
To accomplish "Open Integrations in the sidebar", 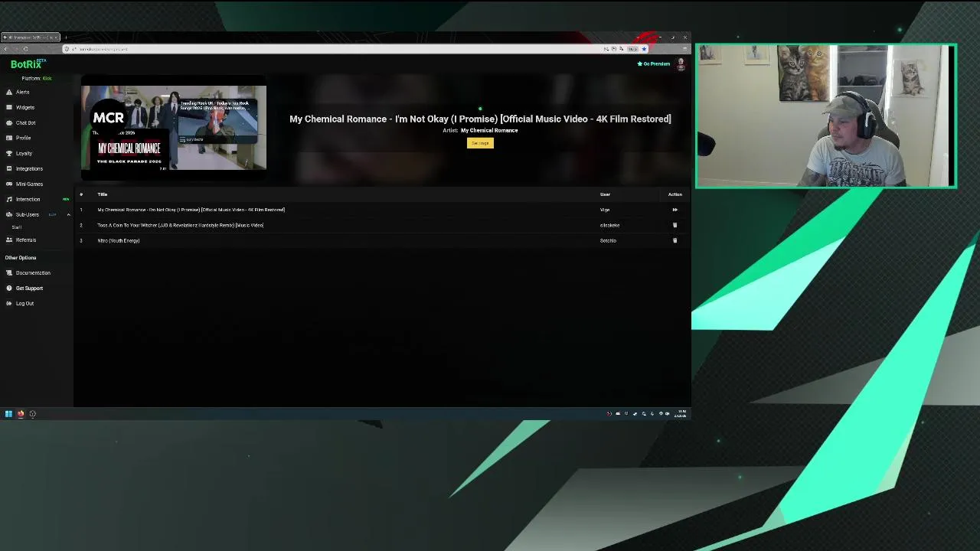I will click(x=29, y=168).
